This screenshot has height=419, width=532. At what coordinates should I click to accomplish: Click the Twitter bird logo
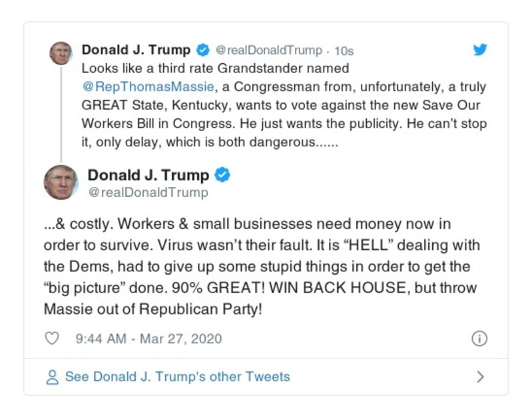[x=479, y=50]
